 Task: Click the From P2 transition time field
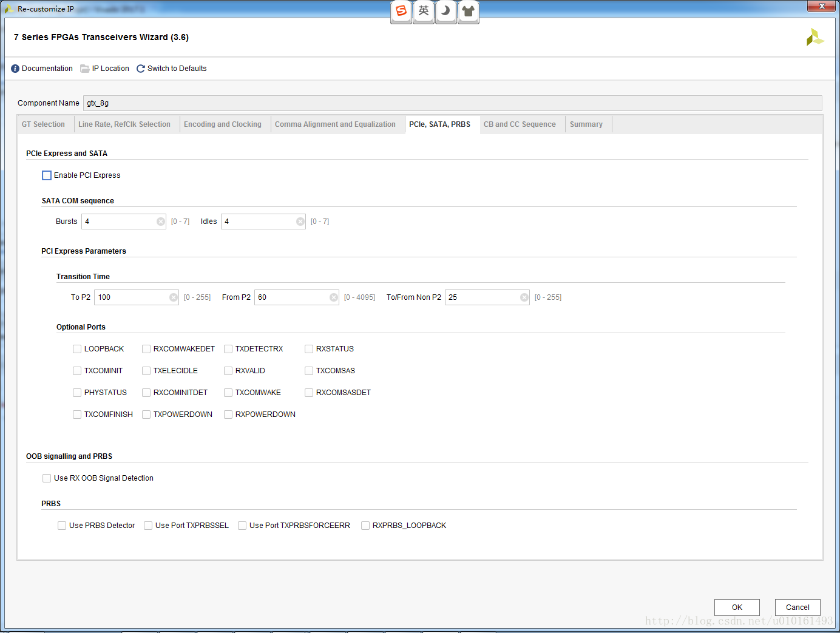[297, 297]
